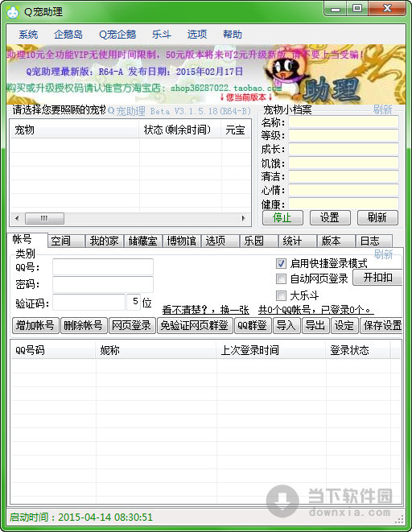Click 共0个QQ帐号,已登录0个 link

pos(315,309)
